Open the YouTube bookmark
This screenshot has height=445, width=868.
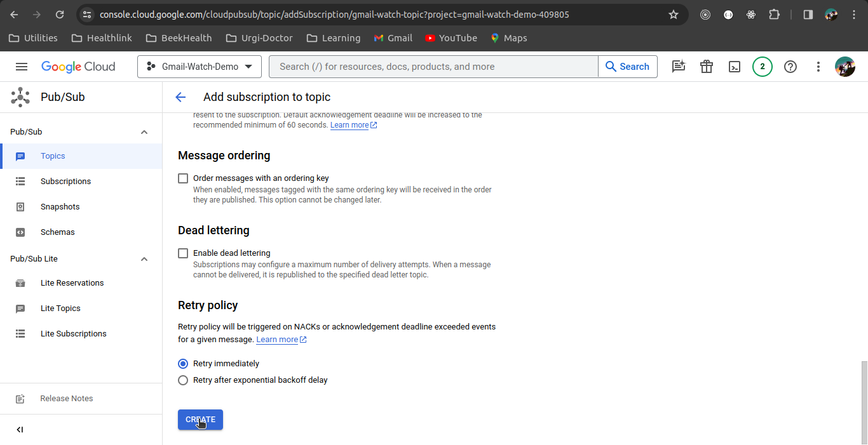pyautogui.click(x=451, y=38)
